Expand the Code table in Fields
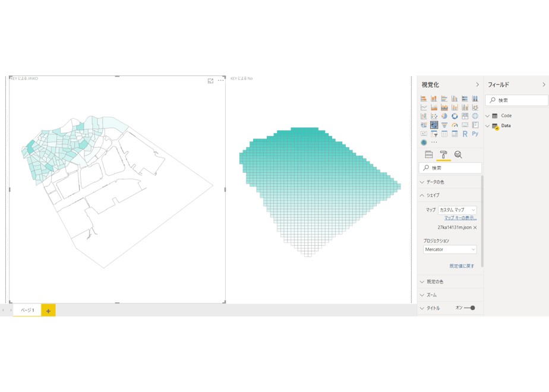Screen dimensions: 549x392 click(487, 116)
